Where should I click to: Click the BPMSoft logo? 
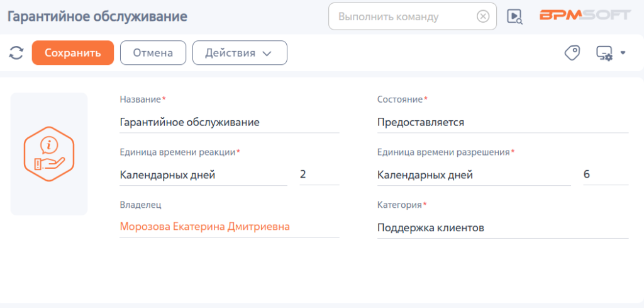585,15
